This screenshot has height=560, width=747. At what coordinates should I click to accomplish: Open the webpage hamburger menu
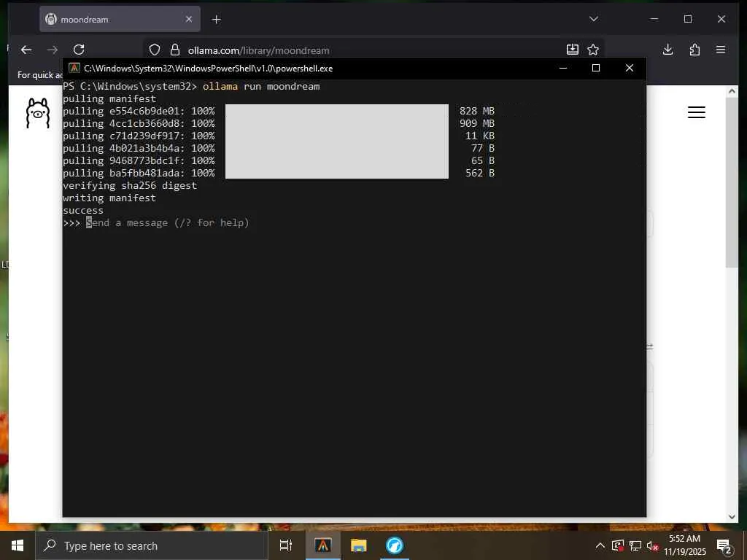pyautogui.click(x=697, y=112)
